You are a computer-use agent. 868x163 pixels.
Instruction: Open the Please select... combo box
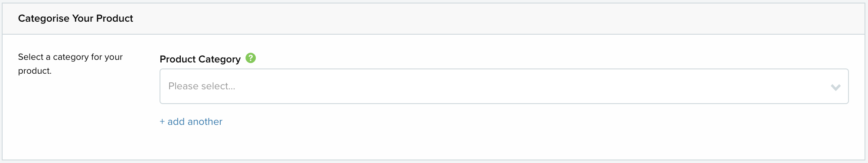[x=504, y=86]
